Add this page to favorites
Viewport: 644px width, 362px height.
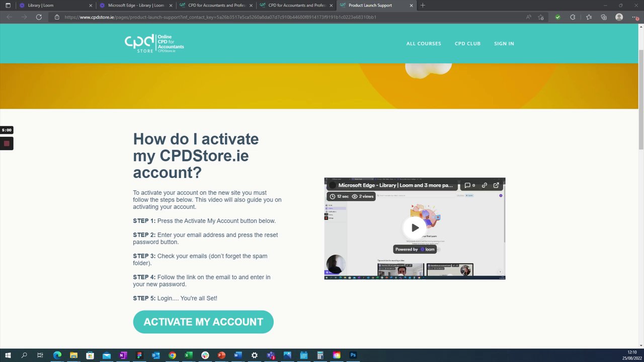pos(541,17)
